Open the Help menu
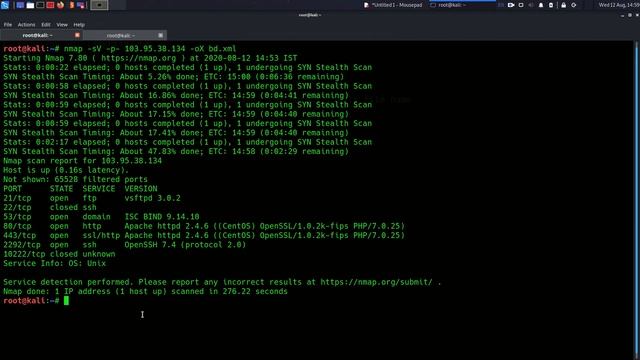This screenshot has width=640, height=360. pos(79,25)
